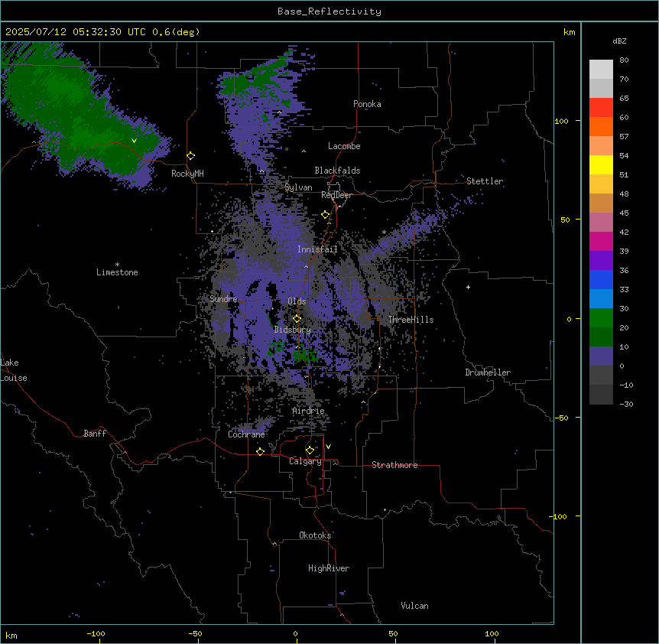The height and width of the screenshot is (644, 659).
Task: Click the Strathmore map label
Action: coord(394,465)
